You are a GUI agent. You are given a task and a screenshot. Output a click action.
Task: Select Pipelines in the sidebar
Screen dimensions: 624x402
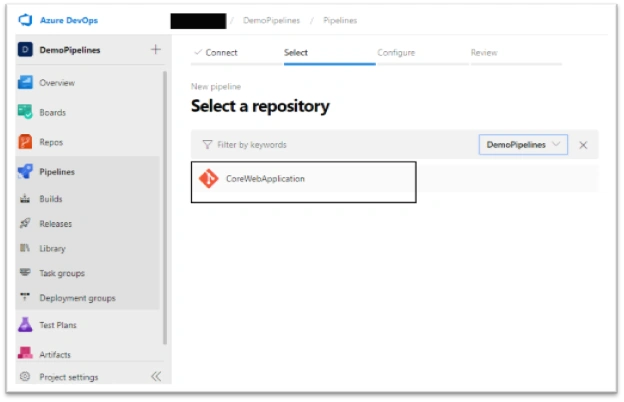(x=57, y=172)
